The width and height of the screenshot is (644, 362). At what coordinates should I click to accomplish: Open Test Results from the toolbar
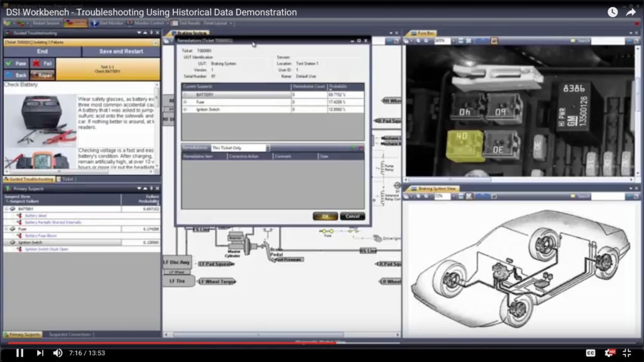pyautogui.click(x=186, y=23)
